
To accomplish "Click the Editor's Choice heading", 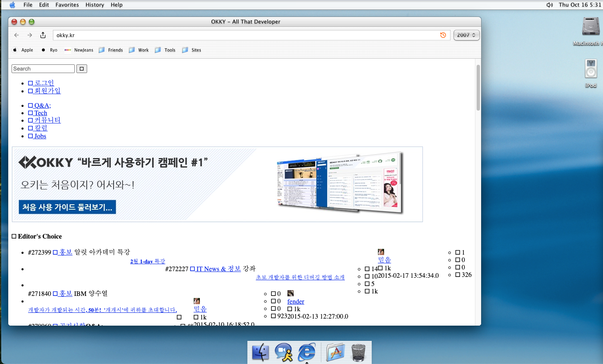I will [x=37, y=236].
